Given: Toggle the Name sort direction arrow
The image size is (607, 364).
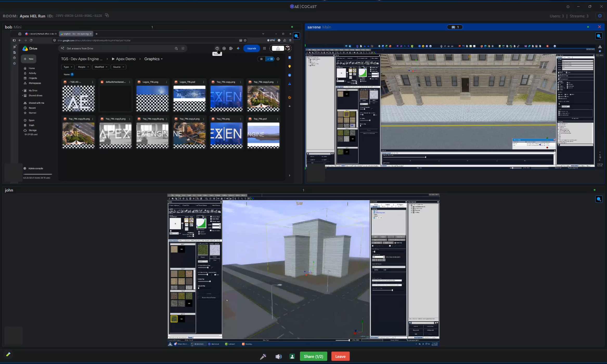Looking at the screenshot, I should (x=72, y=74).
